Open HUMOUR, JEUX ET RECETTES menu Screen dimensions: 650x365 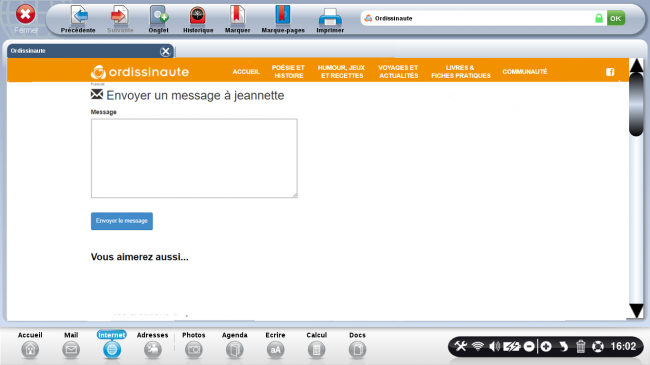(x=341, y=72)
